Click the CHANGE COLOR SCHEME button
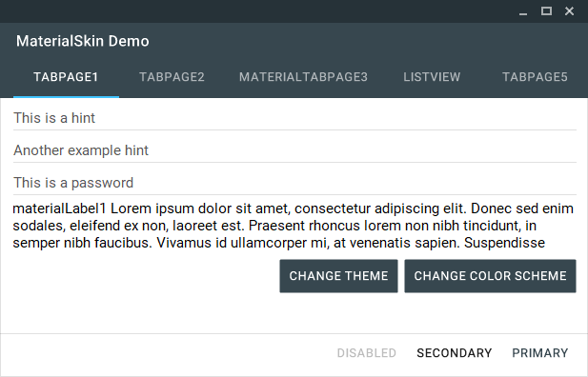Viewport: 588px width, 377px height. point(490,276)
